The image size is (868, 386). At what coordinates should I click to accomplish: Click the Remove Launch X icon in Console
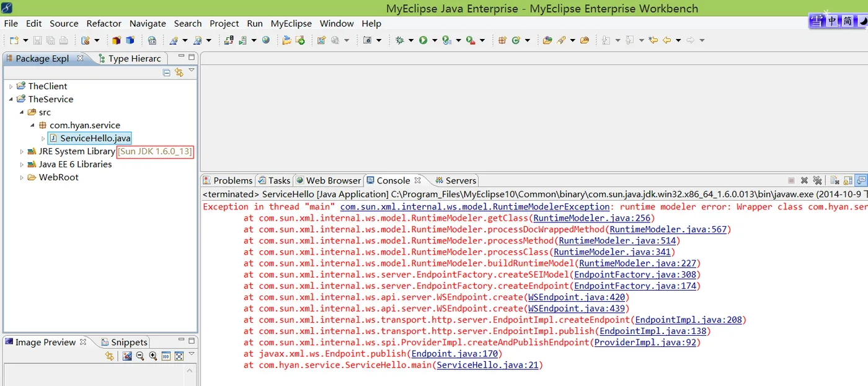pyautogui.click(x=804, y=180)
